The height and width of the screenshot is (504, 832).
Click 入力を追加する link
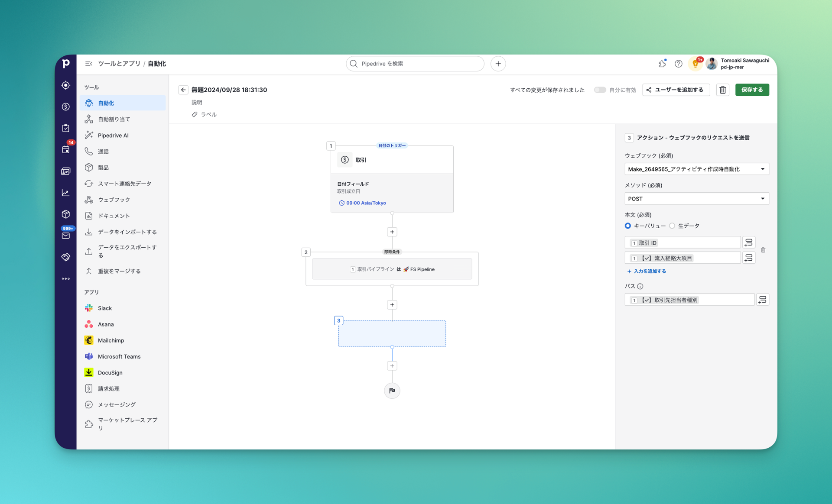click(647, 271)
